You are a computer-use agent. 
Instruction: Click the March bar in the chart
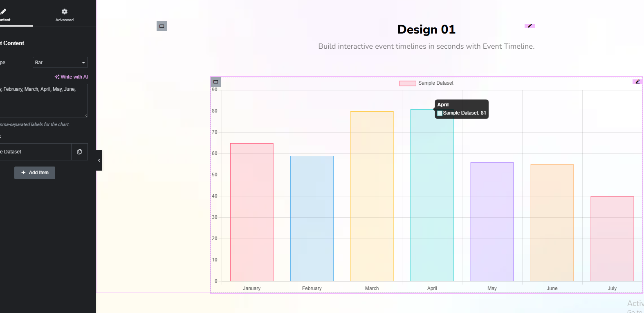pyautogui.click(x=372, y=196)
